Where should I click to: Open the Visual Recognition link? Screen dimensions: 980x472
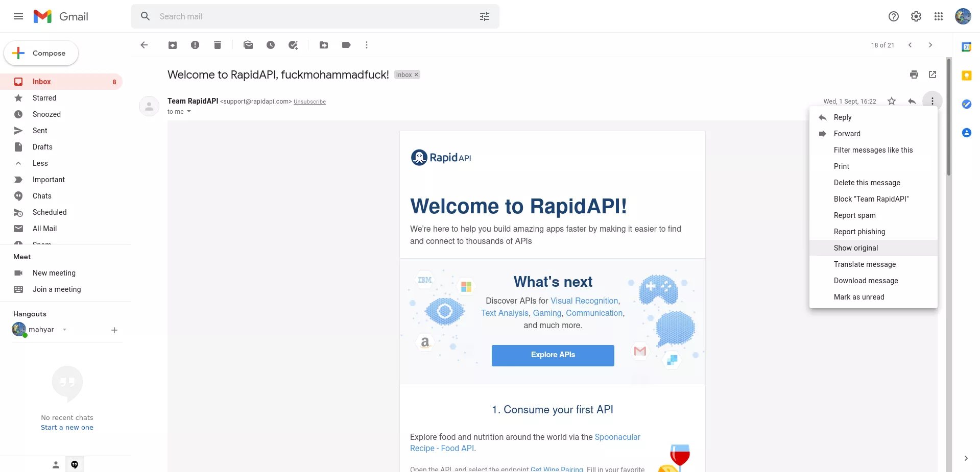[x=584, y=301]
